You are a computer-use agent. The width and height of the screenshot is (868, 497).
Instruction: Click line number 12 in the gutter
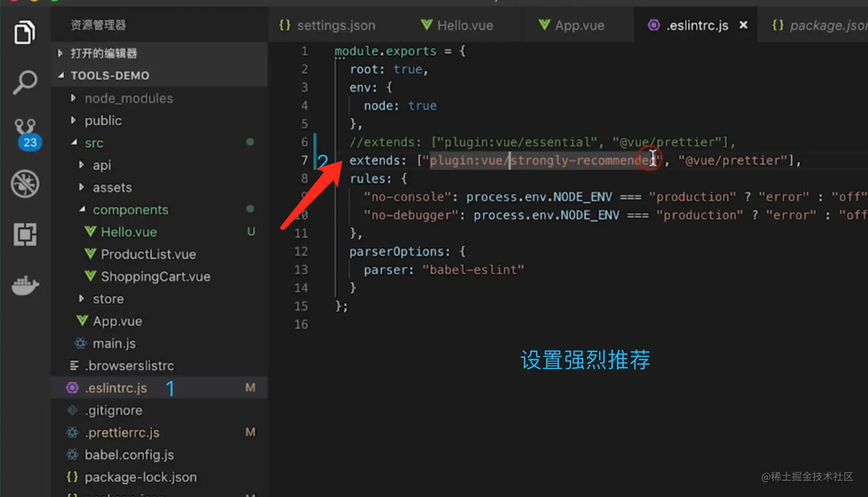[x=301, y=252]
